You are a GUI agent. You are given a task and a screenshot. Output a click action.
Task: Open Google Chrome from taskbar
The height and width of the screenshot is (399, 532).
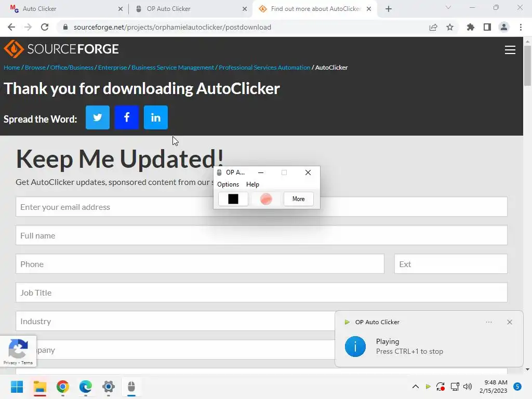63,387
